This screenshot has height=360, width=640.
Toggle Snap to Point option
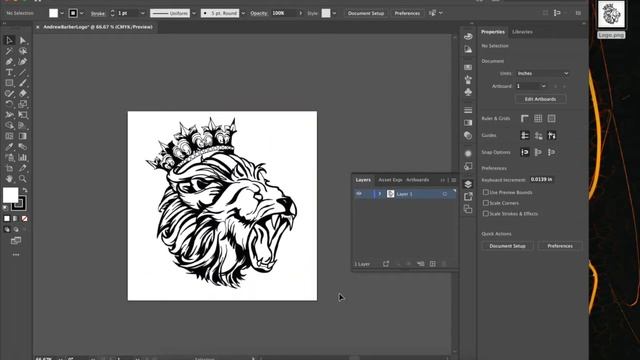tap(524, 152)
